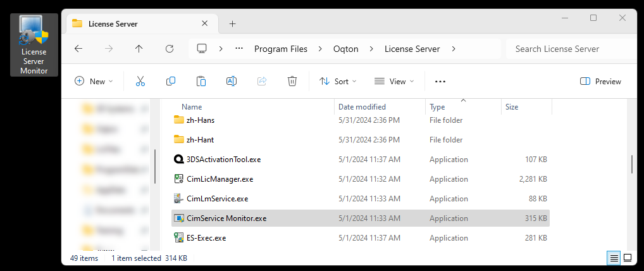Click Oqton in the address breadcrumb

[348, 49]
